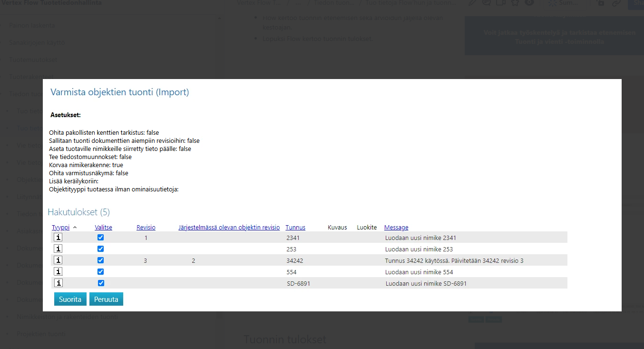Select the info icon beside item 554
644x349 pixels.
click(x=58, y=272)
